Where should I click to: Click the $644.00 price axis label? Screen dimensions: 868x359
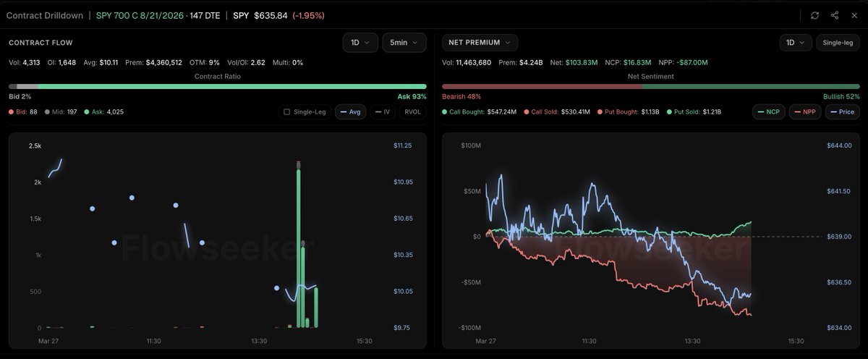[839, 145]
